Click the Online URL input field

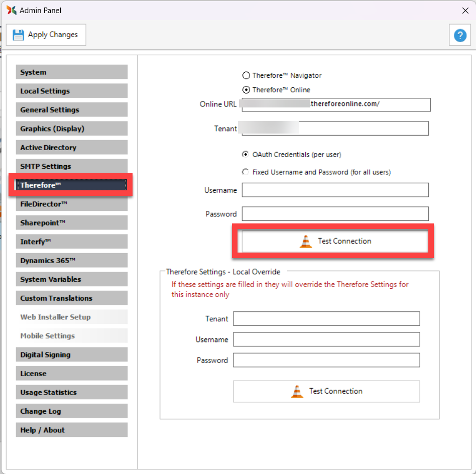coord(336,105)
